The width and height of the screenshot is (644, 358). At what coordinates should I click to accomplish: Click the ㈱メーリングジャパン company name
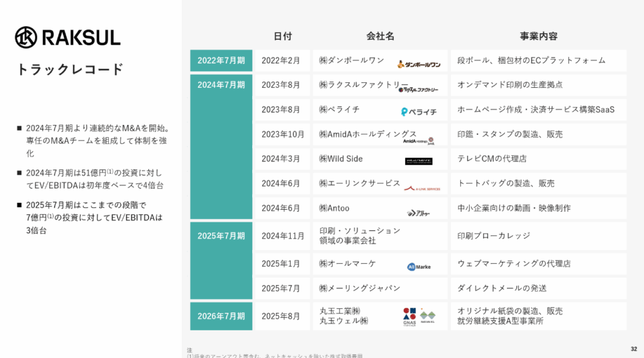360,288
